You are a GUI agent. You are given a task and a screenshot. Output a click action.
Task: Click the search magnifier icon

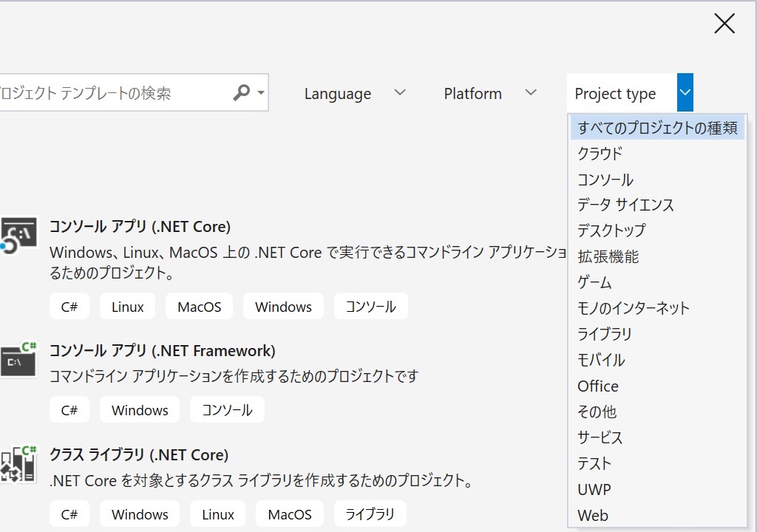click(242, 92)
